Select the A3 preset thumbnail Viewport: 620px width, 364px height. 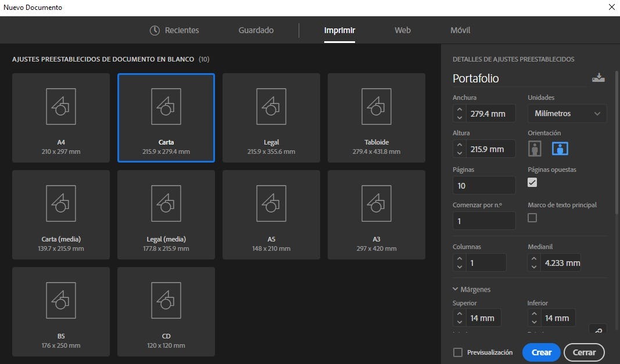coord(377,203)
